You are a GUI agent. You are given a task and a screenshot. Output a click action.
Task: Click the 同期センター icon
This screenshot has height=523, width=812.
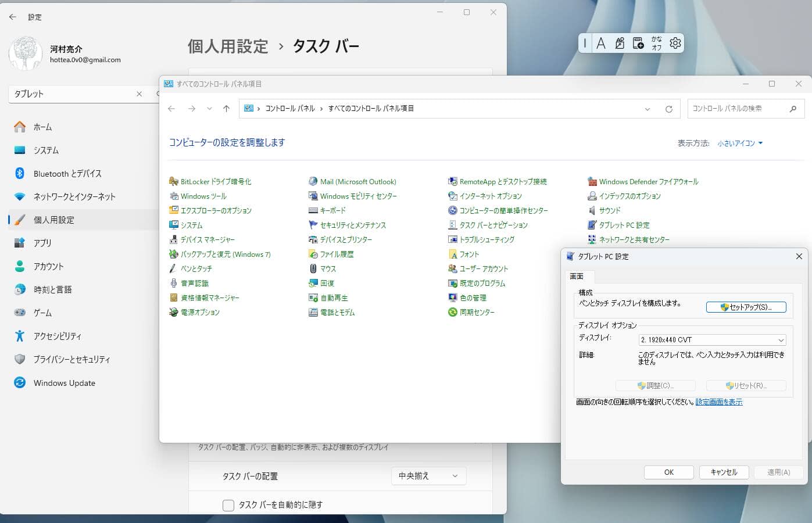click(x=453, y=312)
